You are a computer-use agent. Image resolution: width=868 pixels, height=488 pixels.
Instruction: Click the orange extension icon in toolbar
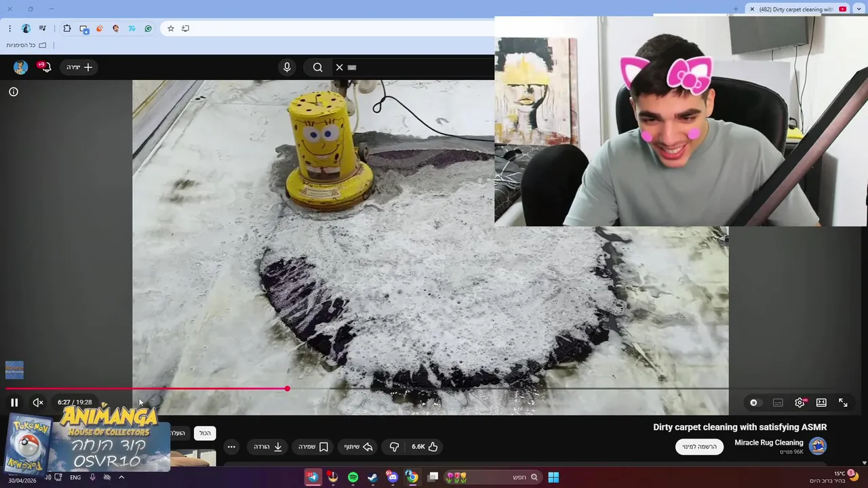coord(100,28)
